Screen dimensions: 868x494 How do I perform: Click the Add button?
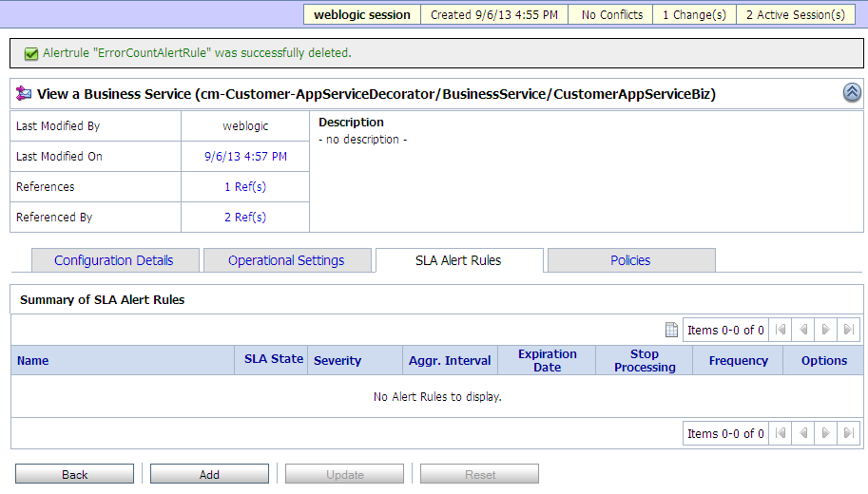click(x=209, y=474)
